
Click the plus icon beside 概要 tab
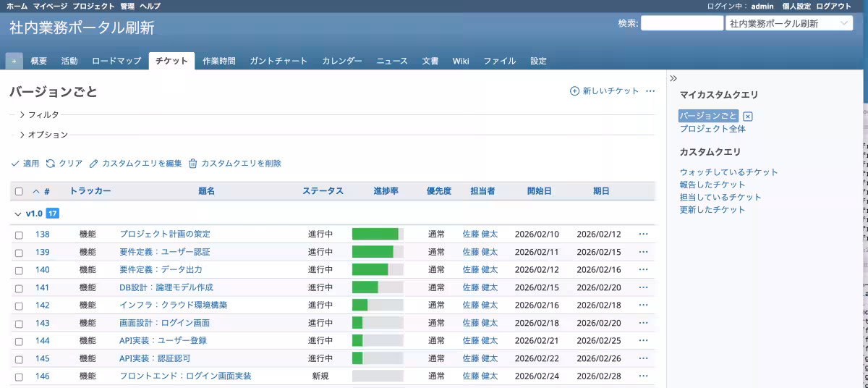(14, 62)
